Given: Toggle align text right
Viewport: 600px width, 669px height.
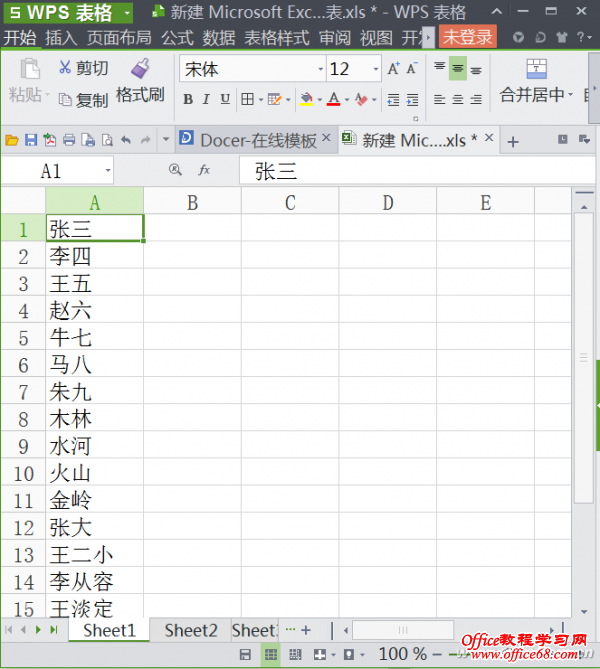Looking at the screenshot, I should (x=476, y=100).
